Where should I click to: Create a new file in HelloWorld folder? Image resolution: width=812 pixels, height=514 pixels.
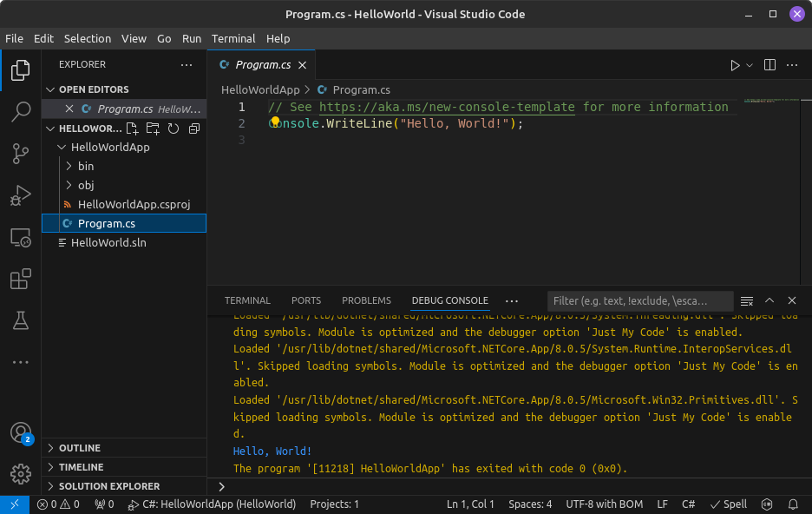132,128
